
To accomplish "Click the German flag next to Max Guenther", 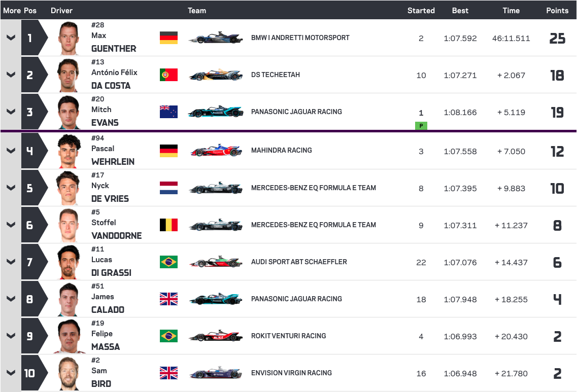I will (168, 38).
